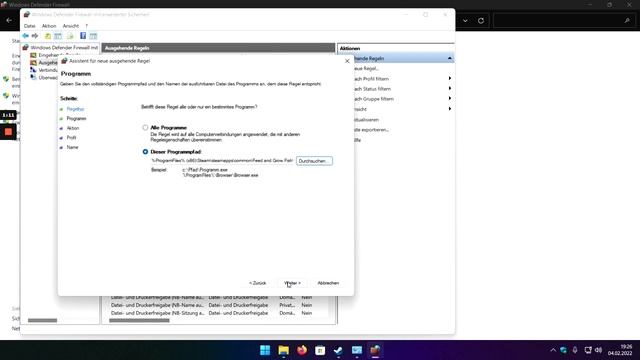Open File Explorer from the taskbar

tap(283, 350)
